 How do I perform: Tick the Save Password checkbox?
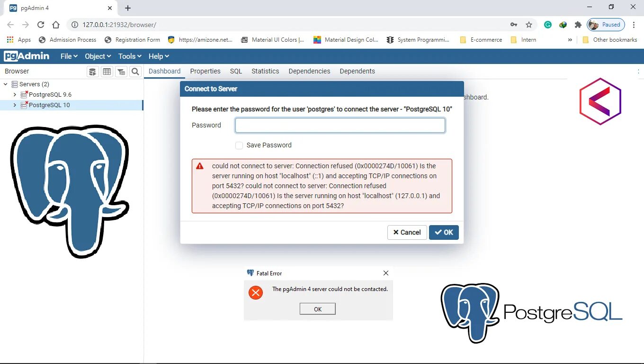(x=239, y=146)
